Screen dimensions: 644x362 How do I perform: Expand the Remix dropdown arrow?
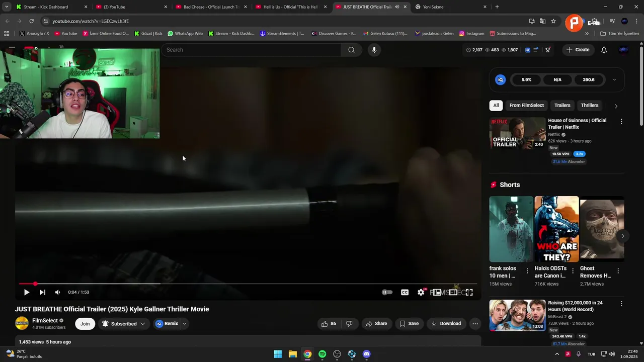[184, 324]
